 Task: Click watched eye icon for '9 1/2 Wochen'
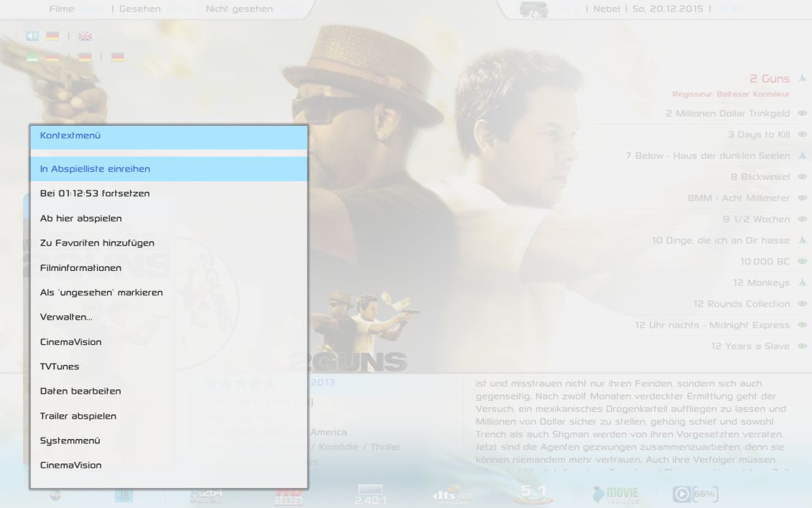click(802, 219)
